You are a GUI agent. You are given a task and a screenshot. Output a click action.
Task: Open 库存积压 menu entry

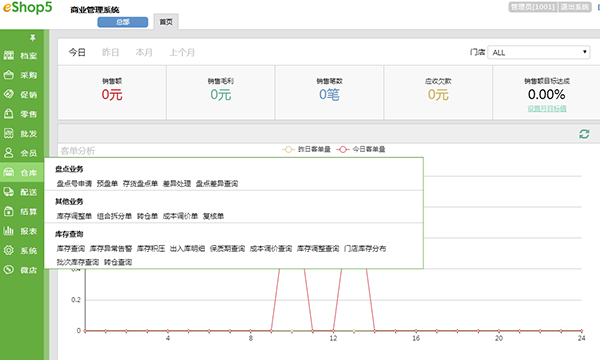pyautogui.click(x=151, y=249)
